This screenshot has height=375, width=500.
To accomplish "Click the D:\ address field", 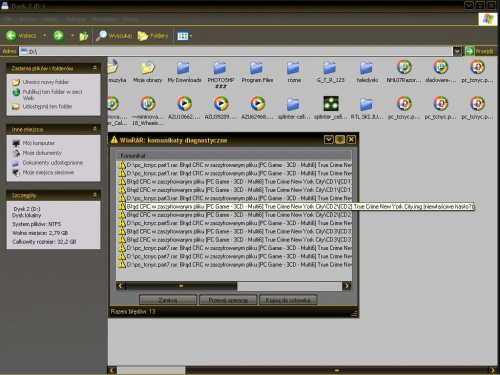I will [236, 51].
